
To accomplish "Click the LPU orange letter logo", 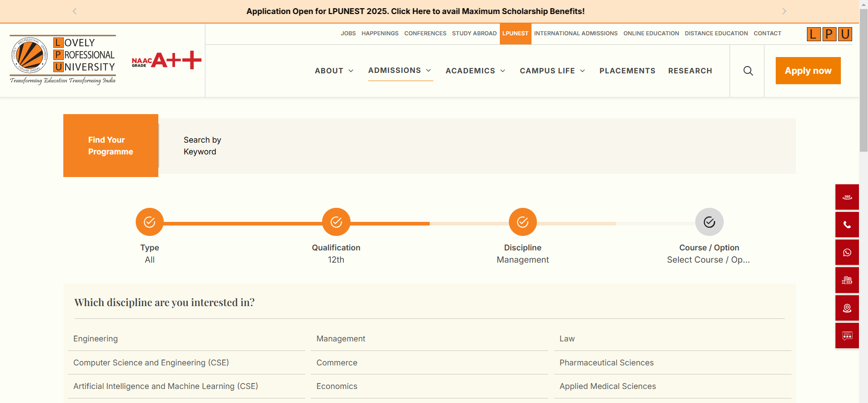I will [x=830, y=34].
